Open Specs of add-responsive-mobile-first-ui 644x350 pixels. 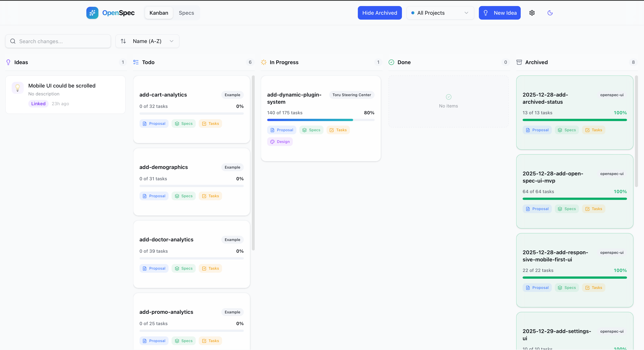[567, 288]
